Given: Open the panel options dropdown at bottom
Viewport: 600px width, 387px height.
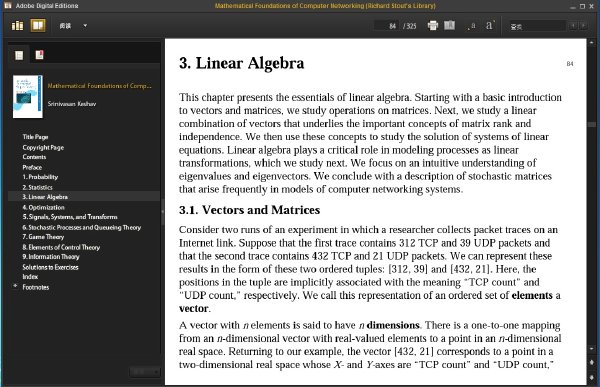Looking at the screenshot, I should (145, 372).
